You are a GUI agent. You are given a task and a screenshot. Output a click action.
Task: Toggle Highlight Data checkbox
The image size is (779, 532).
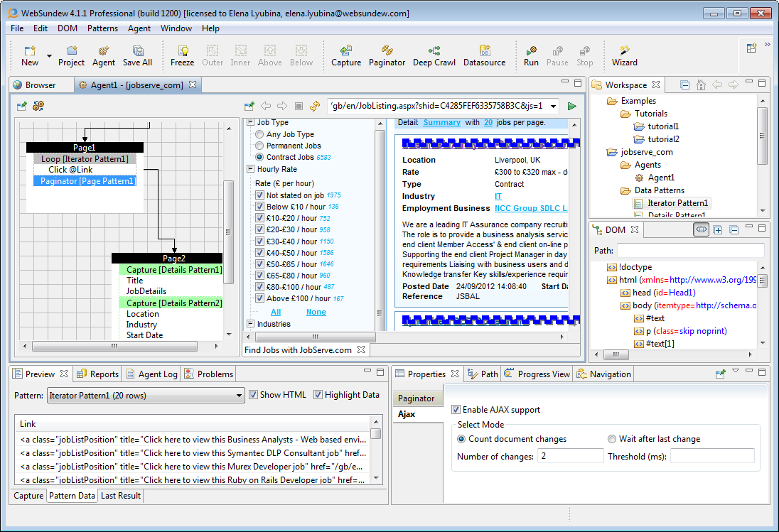(318, 395)
